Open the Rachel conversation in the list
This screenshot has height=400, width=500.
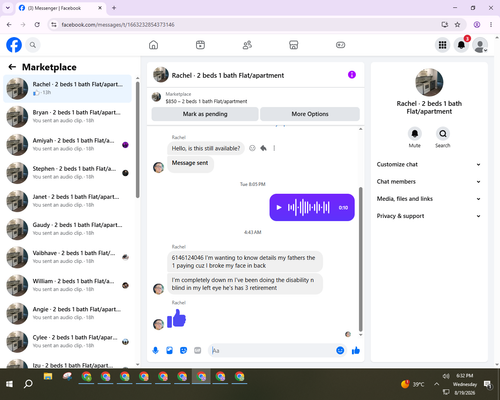click(67, 89)
